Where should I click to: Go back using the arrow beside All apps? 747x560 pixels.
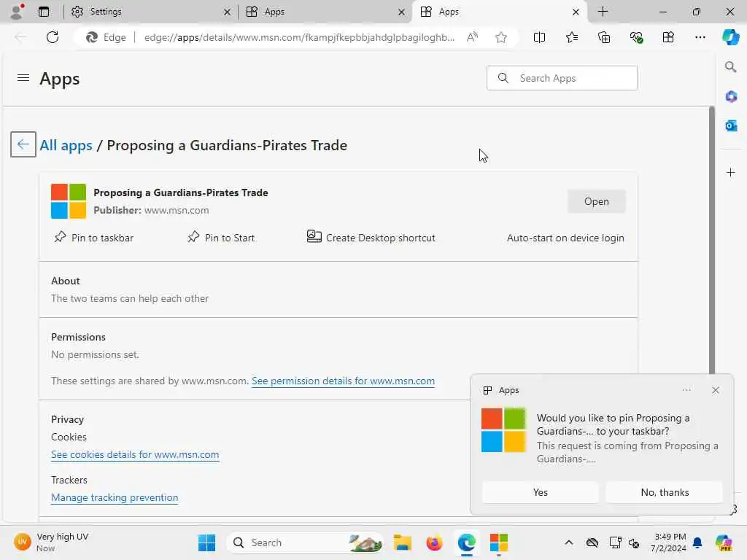23,144
